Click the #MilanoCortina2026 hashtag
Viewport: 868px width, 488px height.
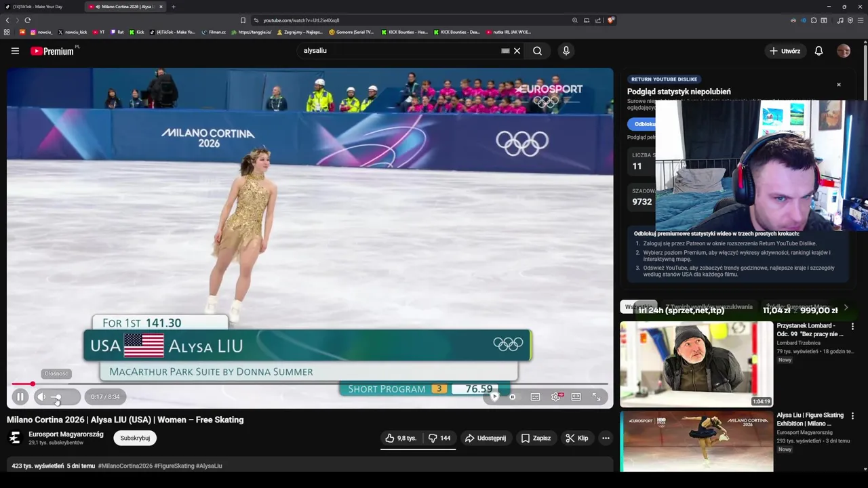pyautogui.click(x=125, y=466)
